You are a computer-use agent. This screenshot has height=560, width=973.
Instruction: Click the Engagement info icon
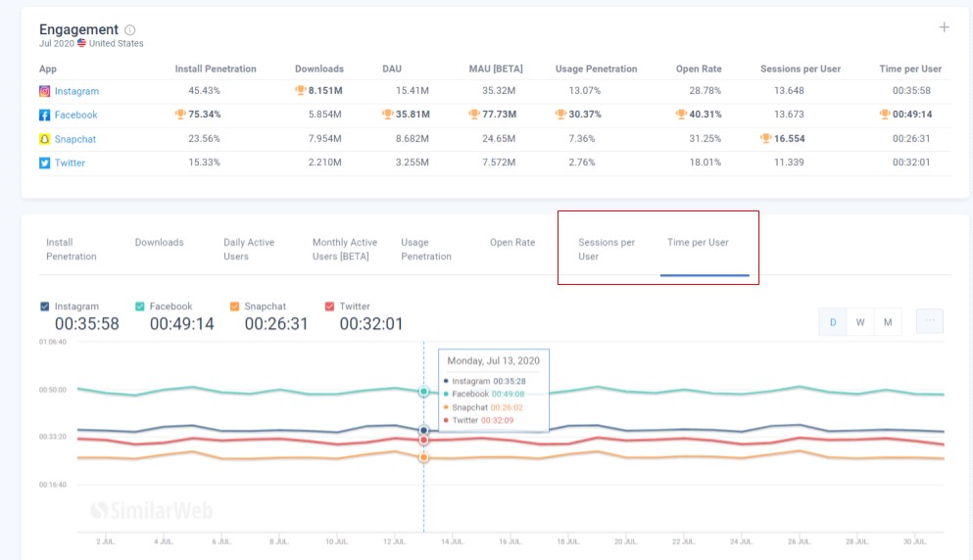click(129, 29)
